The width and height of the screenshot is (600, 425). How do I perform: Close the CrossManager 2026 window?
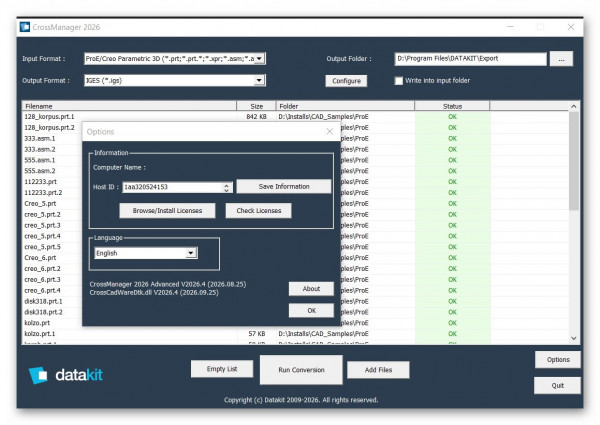click(x=571, y=27)
